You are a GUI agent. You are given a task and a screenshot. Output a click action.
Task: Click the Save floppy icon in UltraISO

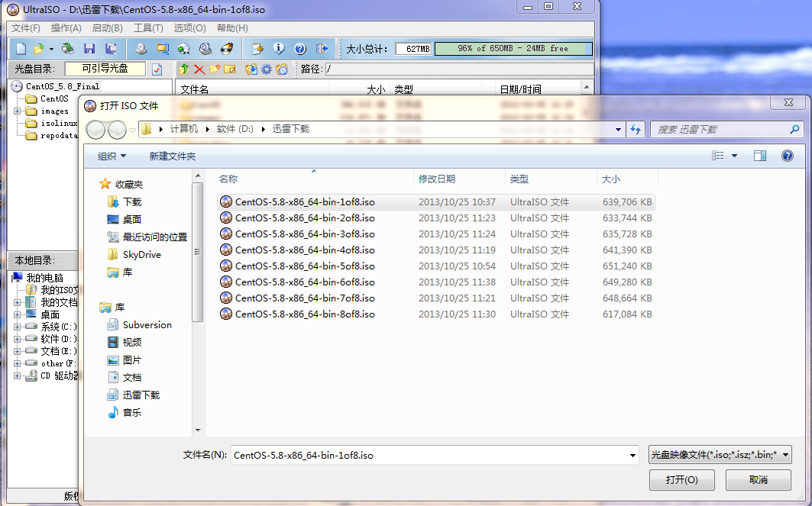point(89,49)
